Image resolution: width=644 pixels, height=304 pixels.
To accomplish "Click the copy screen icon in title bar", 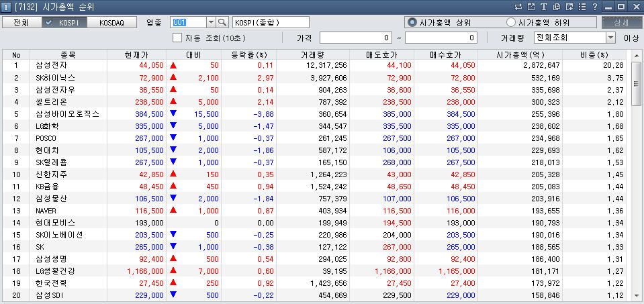I will [x=557, y=7].
